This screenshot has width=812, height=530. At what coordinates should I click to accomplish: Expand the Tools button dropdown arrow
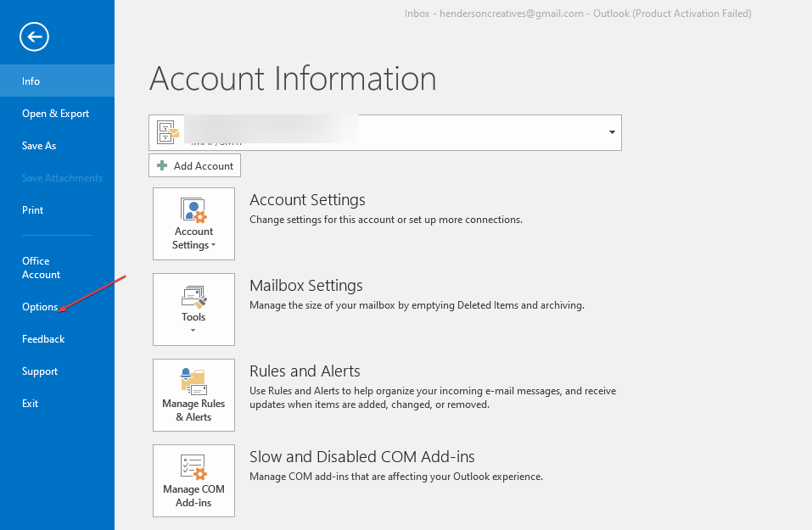(x=193, y=330)
